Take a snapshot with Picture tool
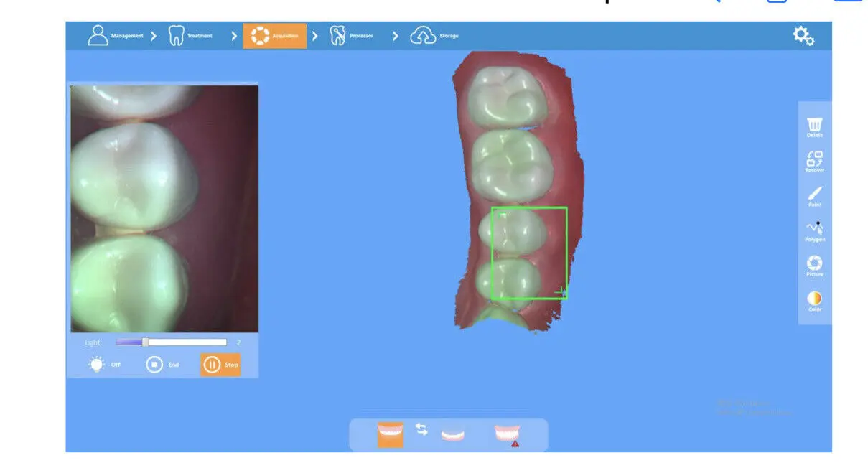This screenshot has height=463, width=868. click(815, 266)
